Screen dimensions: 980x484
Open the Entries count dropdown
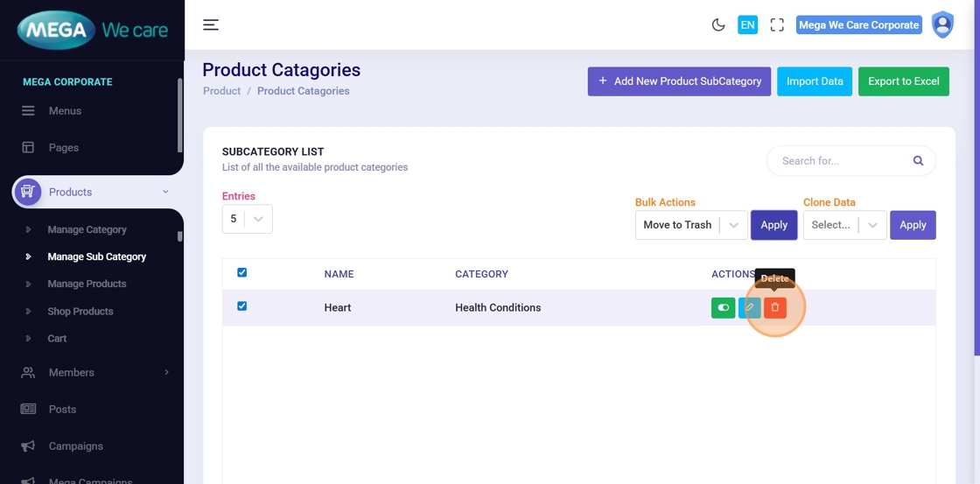click(x=247, y=219)
